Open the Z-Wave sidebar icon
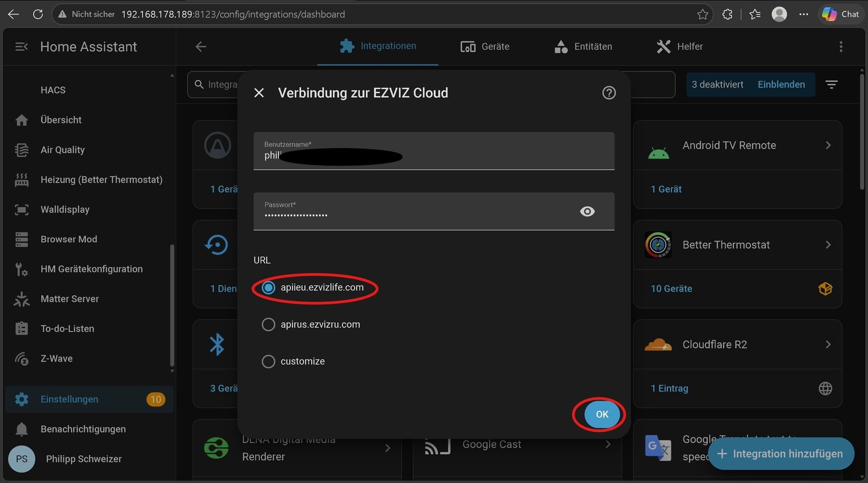This screenshot has height=483, width=868. click(22, 359)
